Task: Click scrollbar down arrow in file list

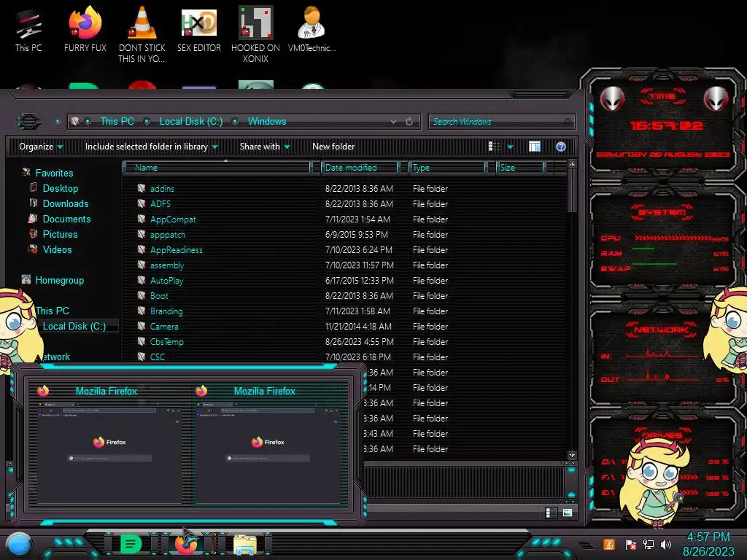Action: tap(572, 455)
